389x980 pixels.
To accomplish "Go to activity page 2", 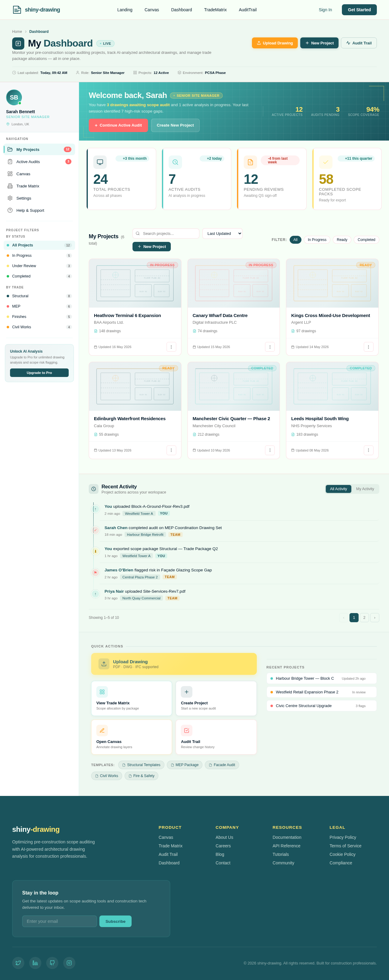I will click(x=364, y=618).
